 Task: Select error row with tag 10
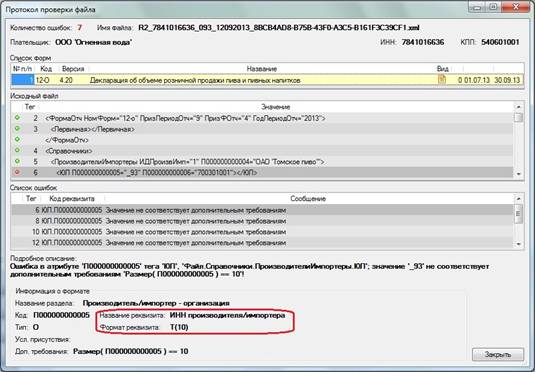point(262,232)
